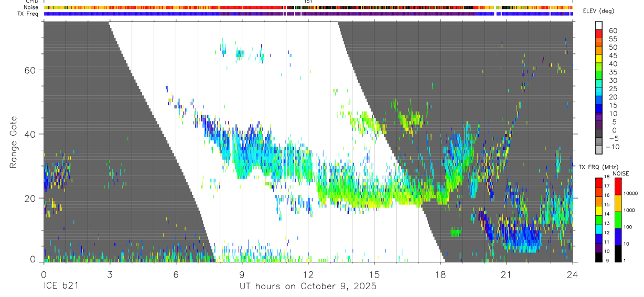Click the "1" value on the NOISE scale
Viewport: 644px width, 297px height.
[625, 260]
